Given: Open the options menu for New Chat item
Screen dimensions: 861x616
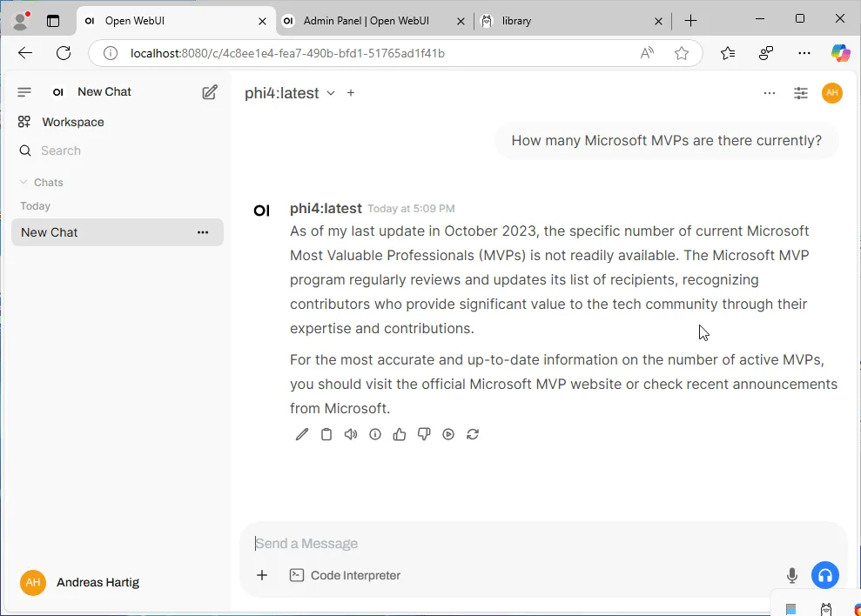Looking at the screenshot, I should [x=203, y=232].
